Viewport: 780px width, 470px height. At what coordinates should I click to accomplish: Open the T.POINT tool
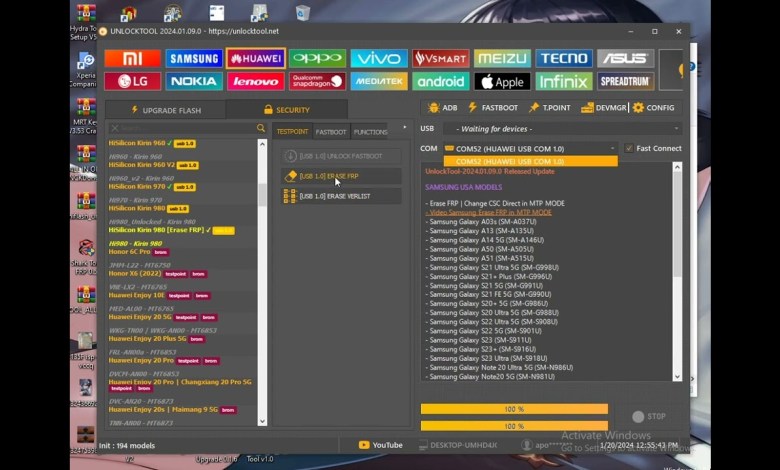(550, 107)
